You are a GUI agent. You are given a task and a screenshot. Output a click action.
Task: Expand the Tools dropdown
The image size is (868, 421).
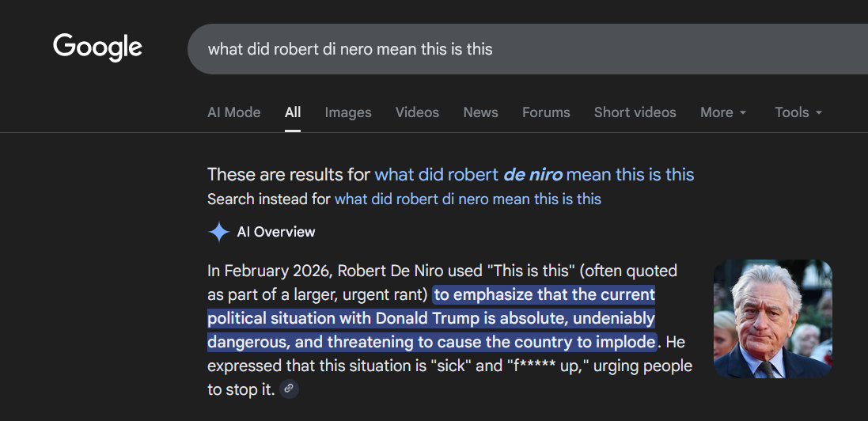click(x=798, y=112)
